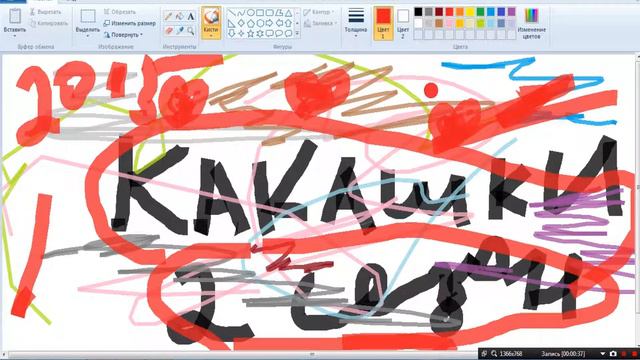Select the Eraser tool

pyautogui.click(x=169, y=30)
